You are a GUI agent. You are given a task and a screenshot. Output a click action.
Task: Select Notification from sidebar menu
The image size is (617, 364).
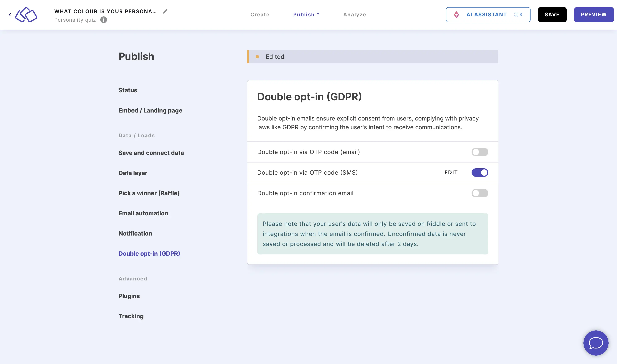(x=135, y=233)
